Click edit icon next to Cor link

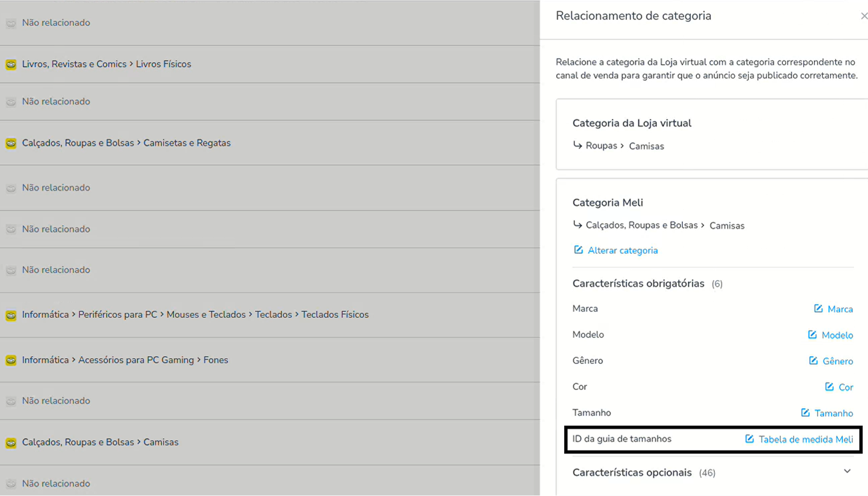tap(829, 387)
